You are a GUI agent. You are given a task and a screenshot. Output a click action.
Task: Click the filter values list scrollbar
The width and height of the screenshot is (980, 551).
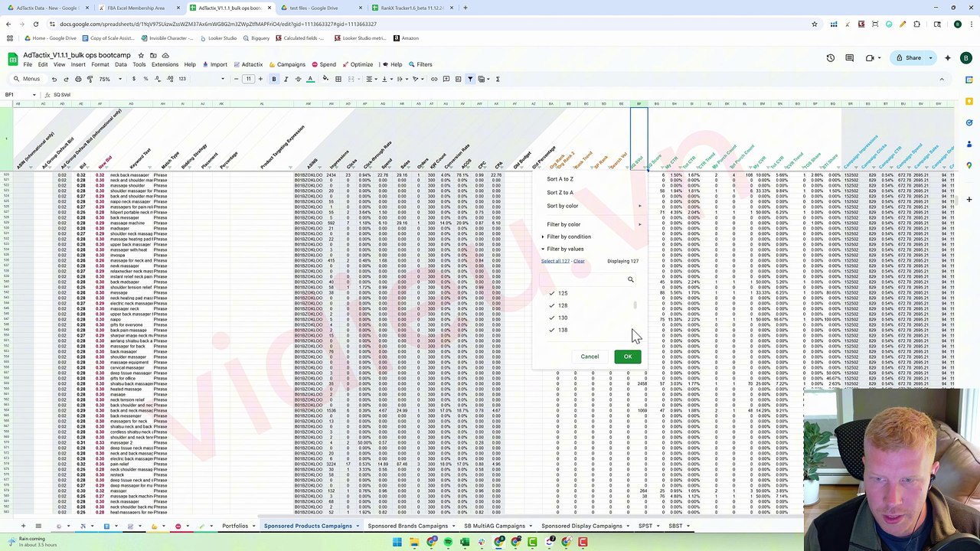coord(635,306)
